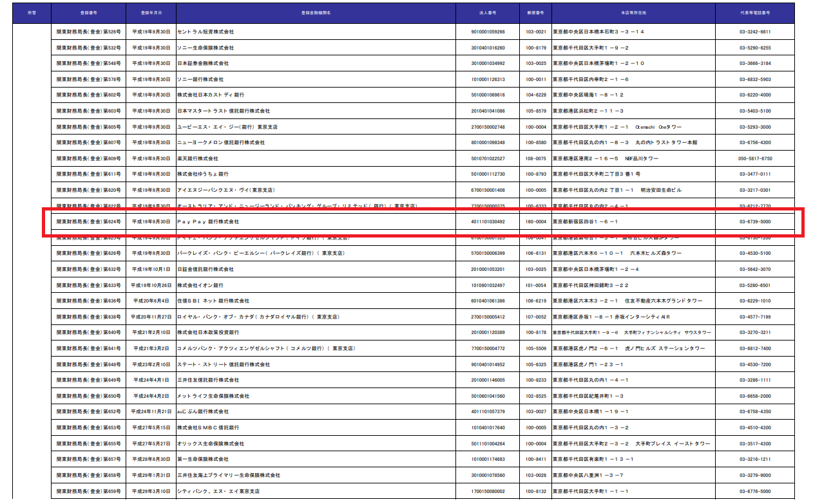Click the 代表等電話番号 column header
Viewport: 813px width, 504px height.
754,13
